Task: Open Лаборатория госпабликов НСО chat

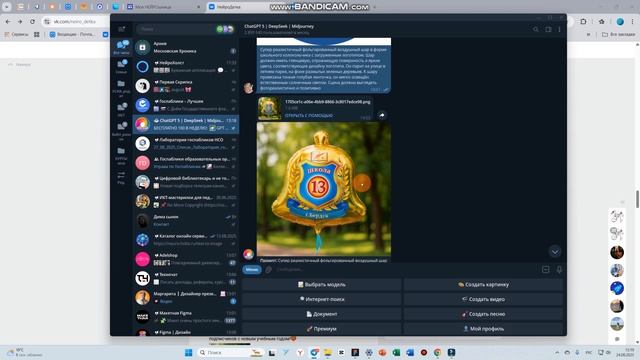Action: pos(186,143)
